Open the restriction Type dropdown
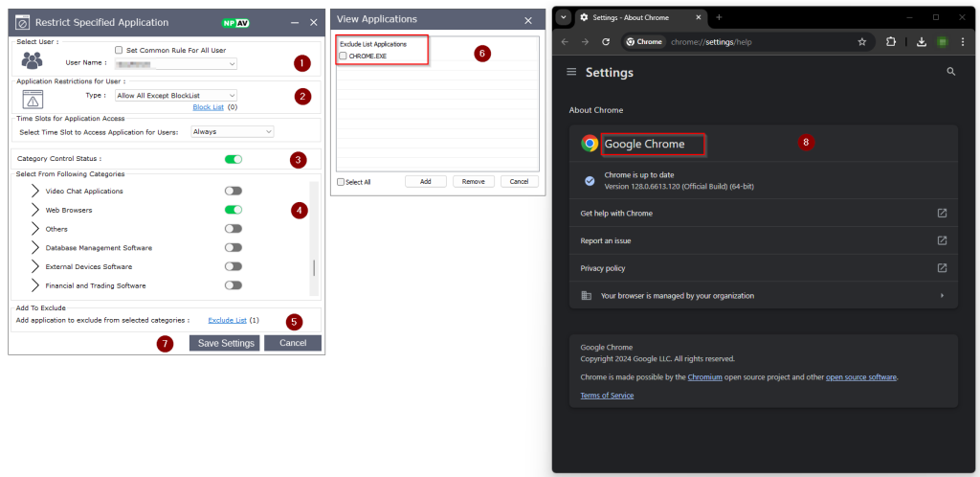The image size is (980, 477). pos(175,95)
